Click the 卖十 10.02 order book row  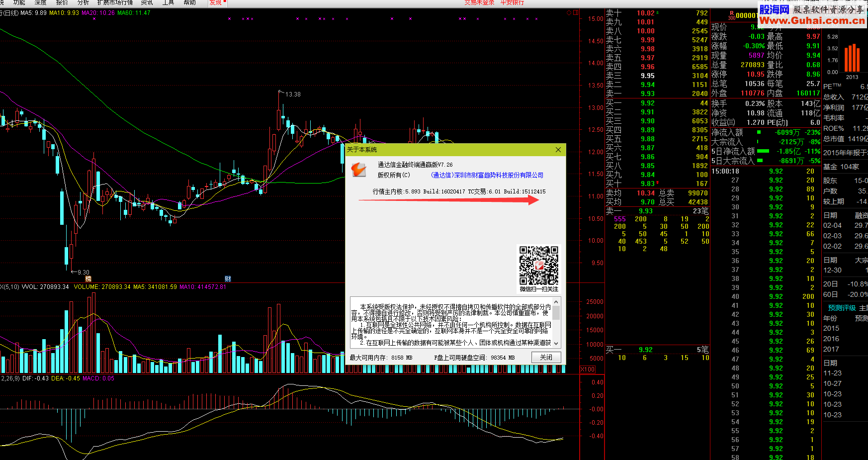[x=657, y=13]
